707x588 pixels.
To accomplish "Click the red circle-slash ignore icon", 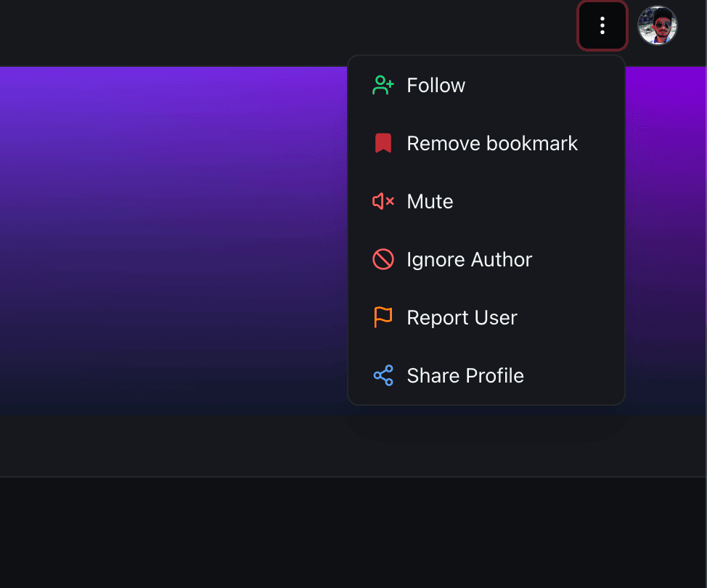I will tap(383, 260).
